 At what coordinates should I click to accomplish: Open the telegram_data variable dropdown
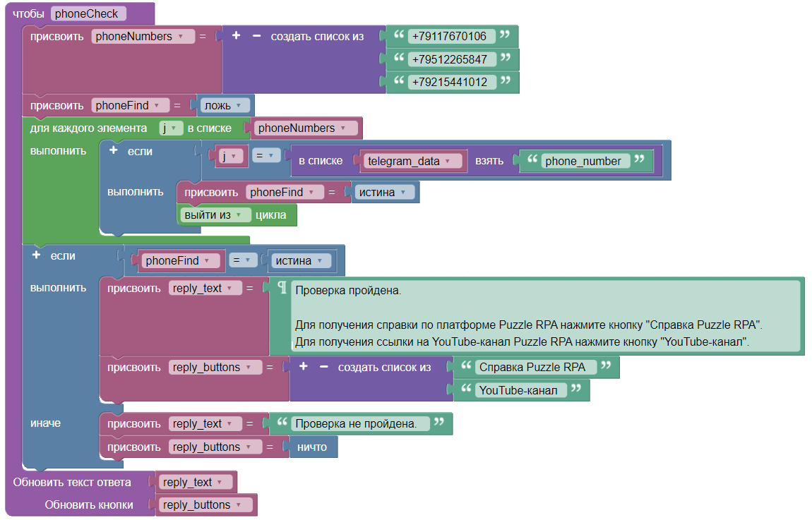point(412,162)
